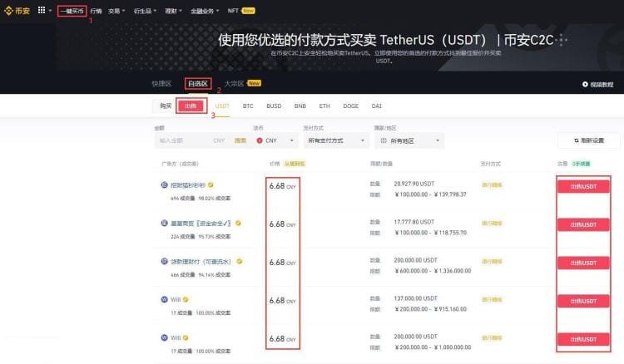Click the 17,777.80 USDT quantity
Image resolution: width=624 pixels, height=364 pixels.
click(414, 222)
